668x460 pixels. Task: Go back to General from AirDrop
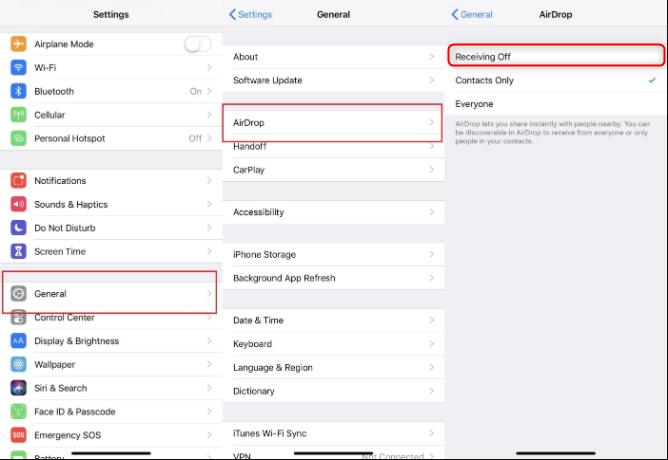tap(472, 15)
